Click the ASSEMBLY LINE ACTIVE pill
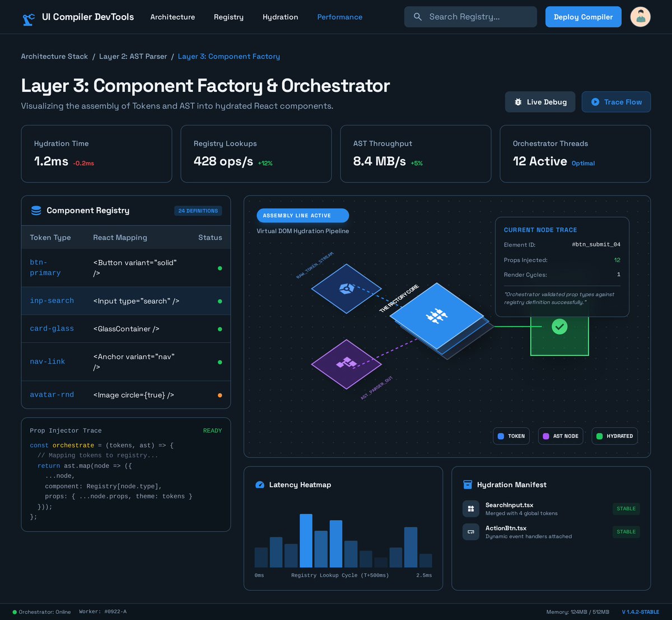The image size is (672, 620). click(x=302, y=216)
